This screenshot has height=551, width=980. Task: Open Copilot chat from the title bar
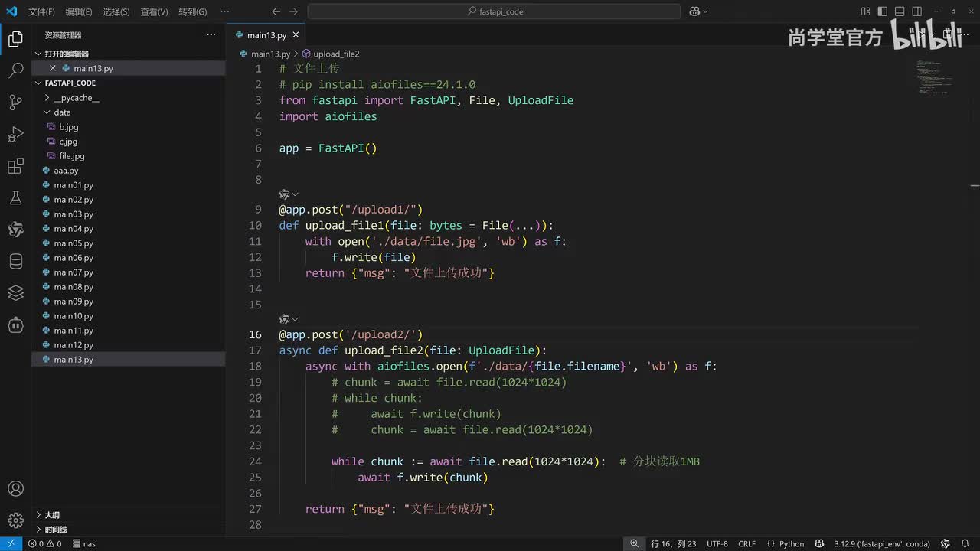coord(694,11)
